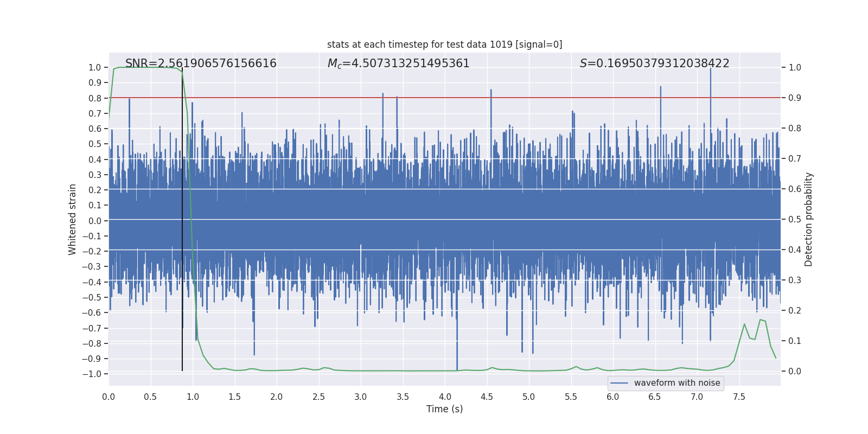Screen dimensions: 868x434
Task: Click the blue line sample in legend
Action: [x=619, y=383]
